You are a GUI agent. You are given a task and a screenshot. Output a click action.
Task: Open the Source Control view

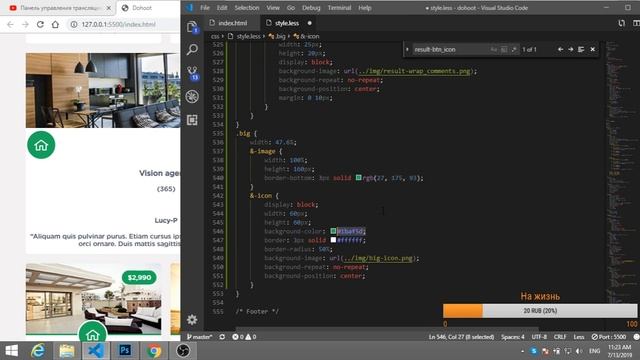click(x=192, y=73)
